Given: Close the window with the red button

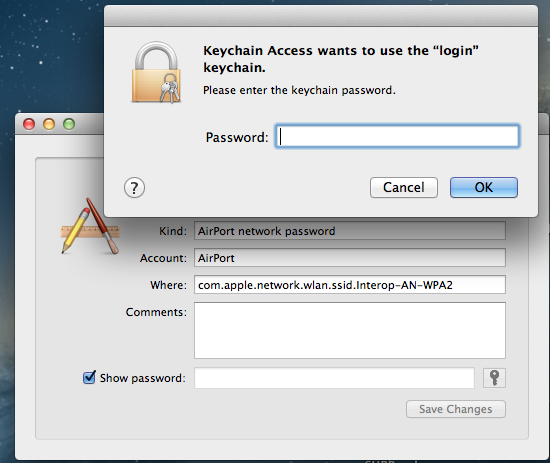Looking at the screenshot, I should coord(29,124).
